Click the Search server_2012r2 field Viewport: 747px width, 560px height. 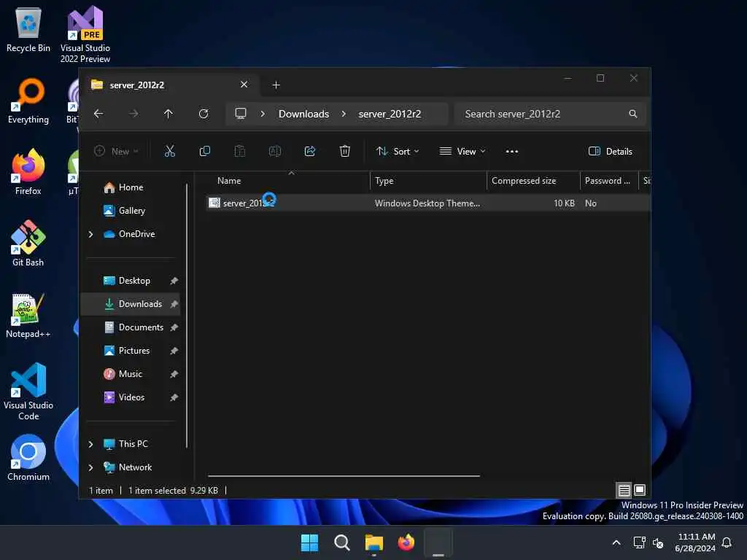550,114
